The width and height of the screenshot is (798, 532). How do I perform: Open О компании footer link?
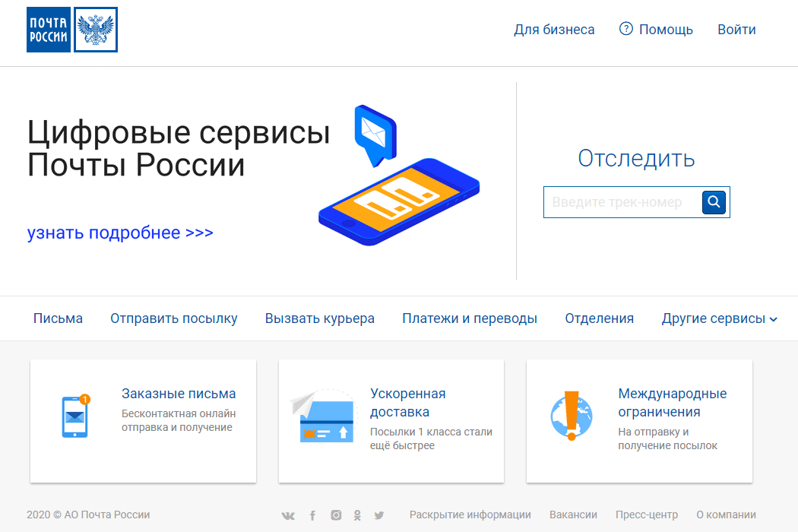pyautogui.click(x=727, y=515)
